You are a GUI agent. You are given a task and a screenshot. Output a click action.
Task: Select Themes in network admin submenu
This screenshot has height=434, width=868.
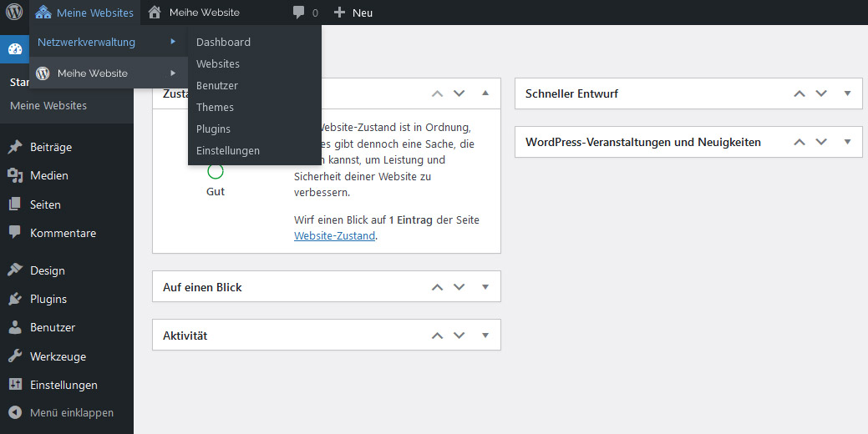tap(215, 108)
